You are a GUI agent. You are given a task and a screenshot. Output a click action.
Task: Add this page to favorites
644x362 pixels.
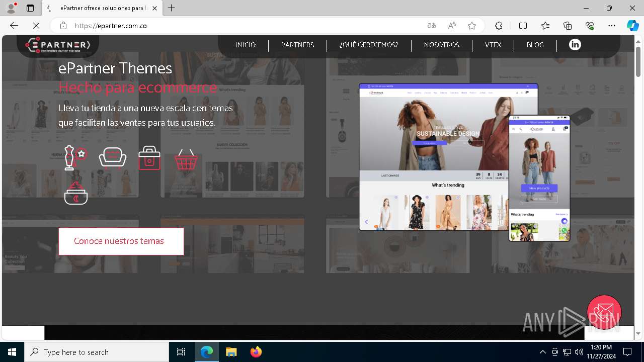click(x=472, y=26)
